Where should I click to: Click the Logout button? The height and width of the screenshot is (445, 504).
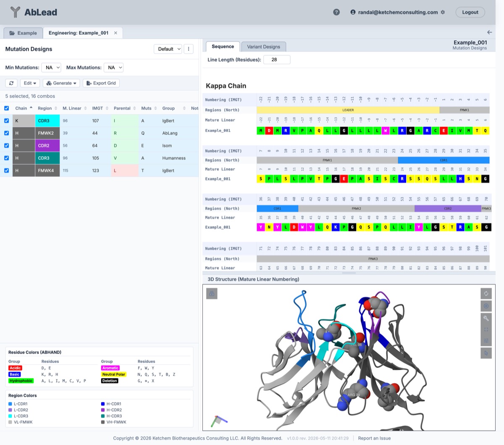pos(470,12)
